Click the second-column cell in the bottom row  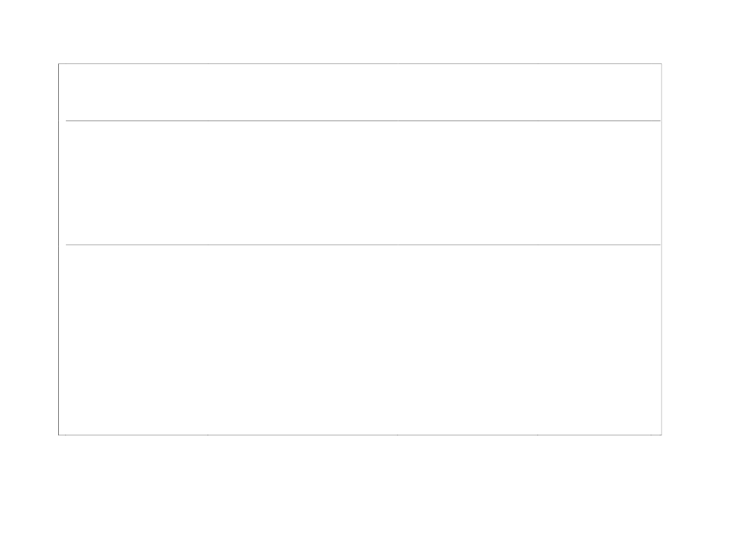[302, 340]
